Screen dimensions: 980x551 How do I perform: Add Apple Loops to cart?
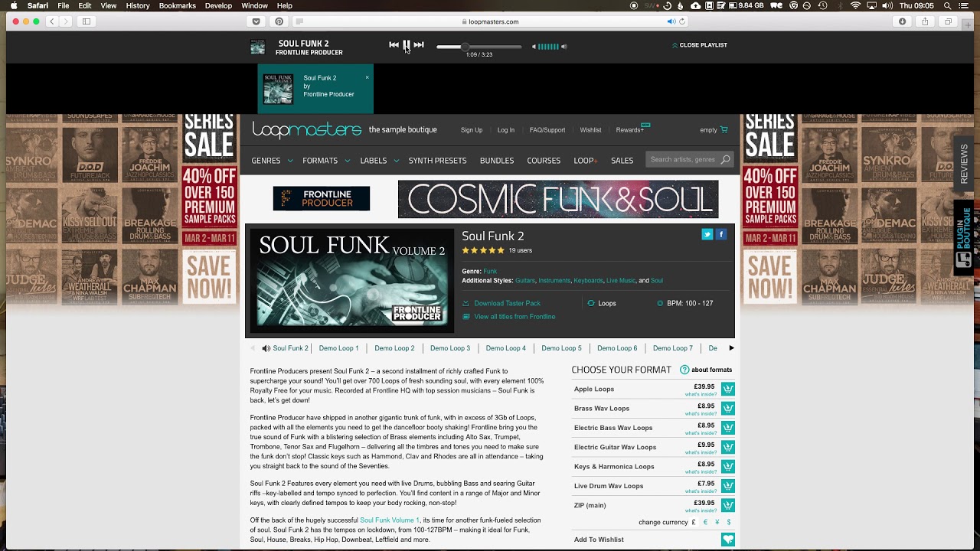click(728, 389)
